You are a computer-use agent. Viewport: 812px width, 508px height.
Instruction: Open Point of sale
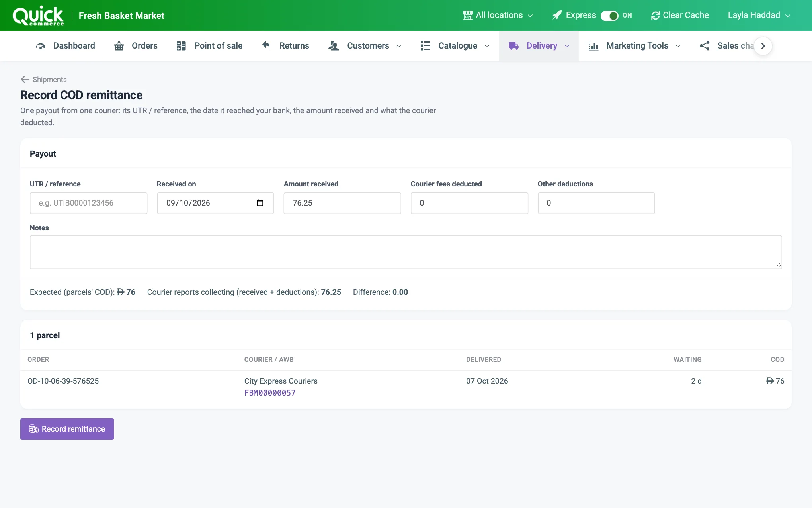click(x=209, y=46)
